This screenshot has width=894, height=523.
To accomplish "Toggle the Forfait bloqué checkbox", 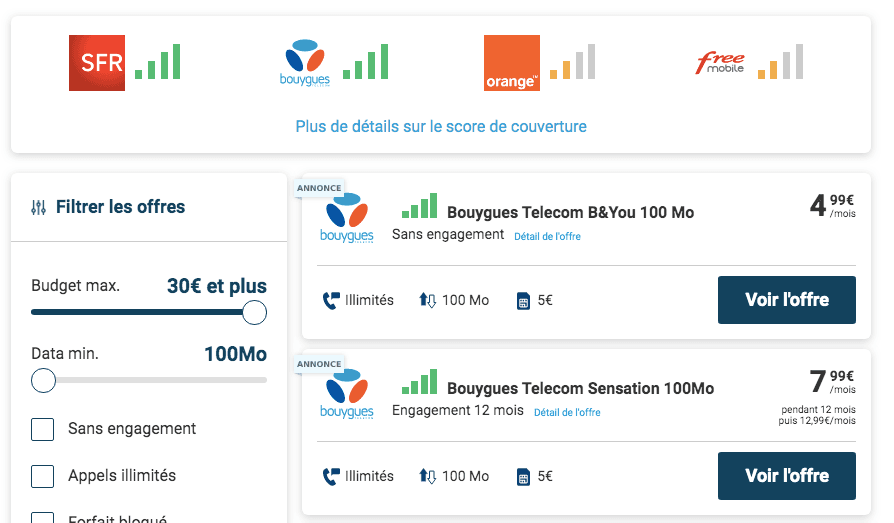I will pyautogui.click(x=43, y=518).
